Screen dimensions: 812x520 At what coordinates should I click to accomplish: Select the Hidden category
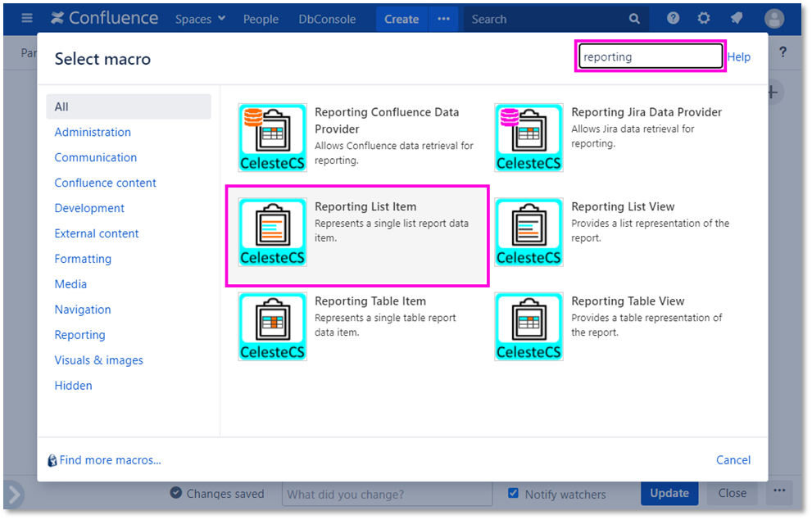pos(74,386)
